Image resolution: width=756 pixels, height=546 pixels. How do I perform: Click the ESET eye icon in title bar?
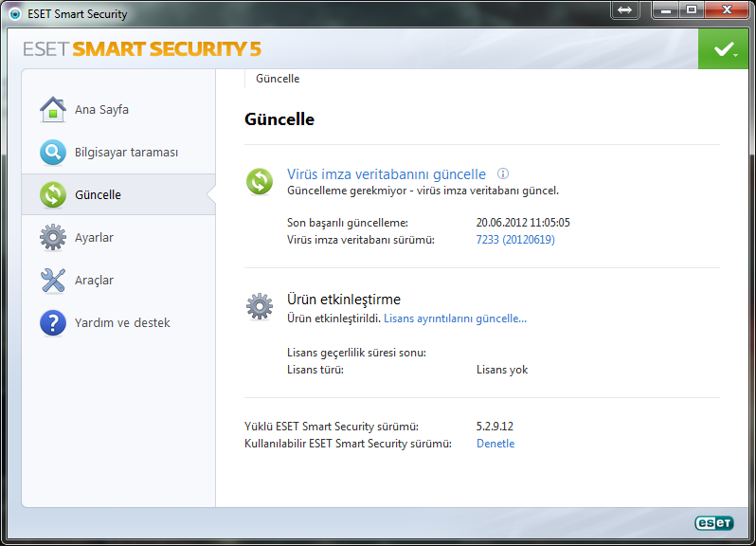(x=14, y=14)
